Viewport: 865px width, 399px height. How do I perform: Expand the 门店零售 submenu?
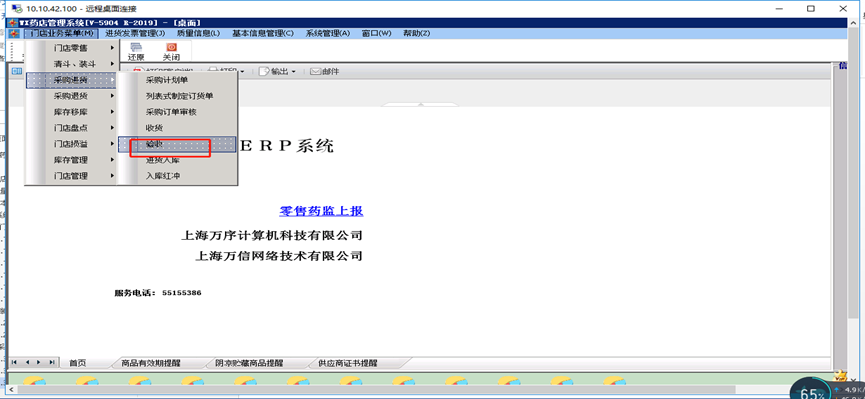[72, 48]
